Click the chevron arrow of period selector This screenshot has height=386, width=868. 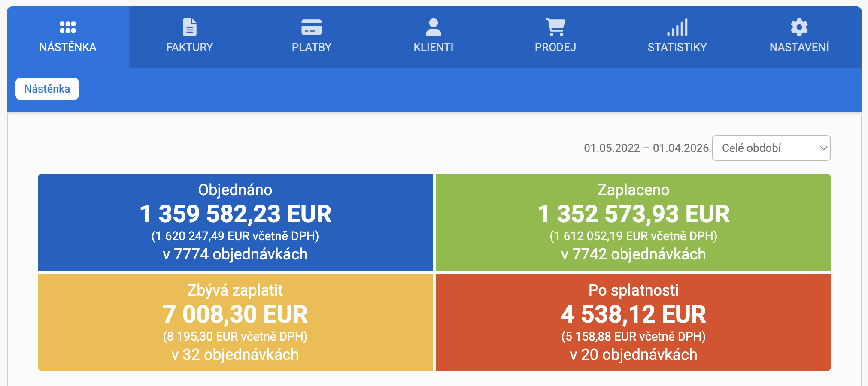point(823,148)
